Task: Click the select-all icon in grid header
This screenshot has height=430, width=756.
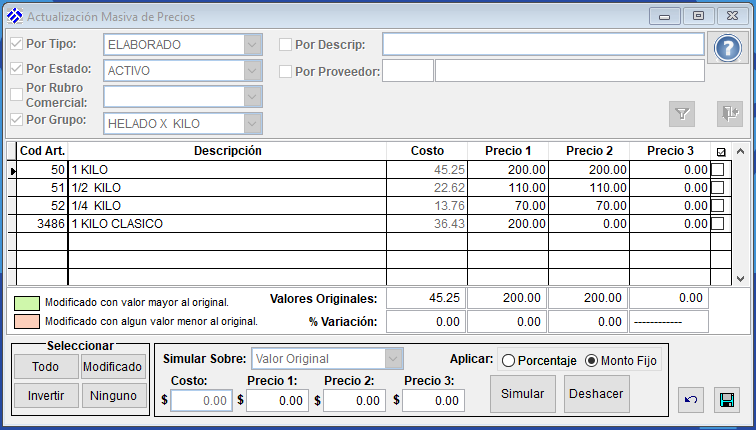Action: tap(720, 152)
